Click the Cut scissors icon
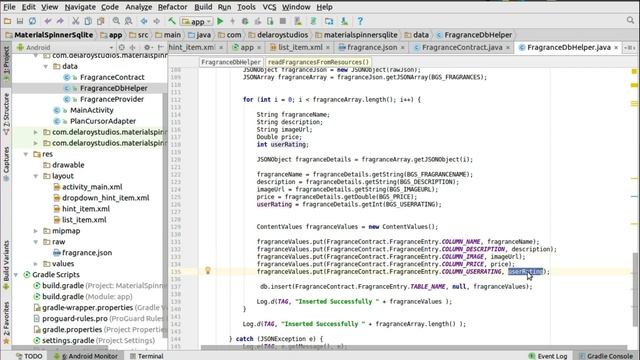 click(76, 21)
